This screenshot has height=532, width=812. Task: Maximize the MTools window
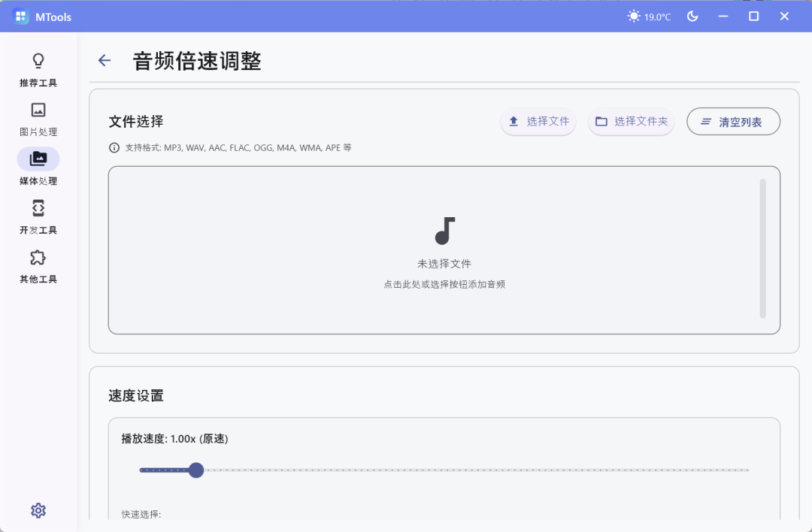pos(754,17)
